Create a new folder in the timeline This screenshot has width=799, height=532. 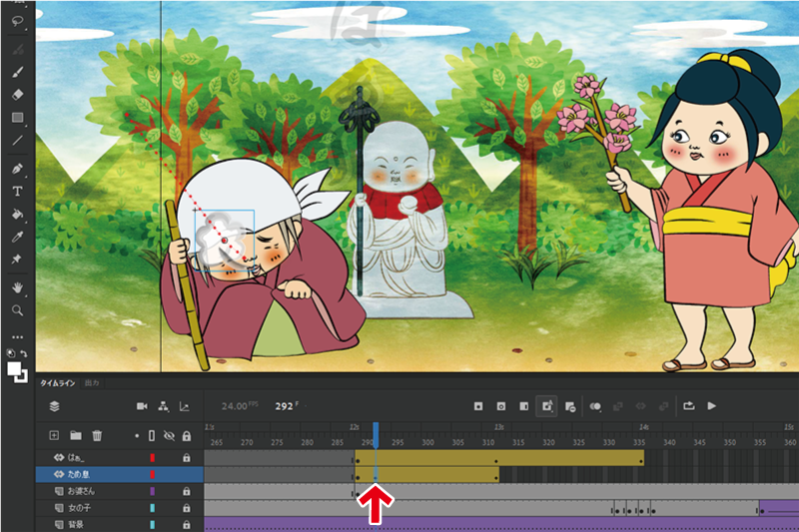75,435
